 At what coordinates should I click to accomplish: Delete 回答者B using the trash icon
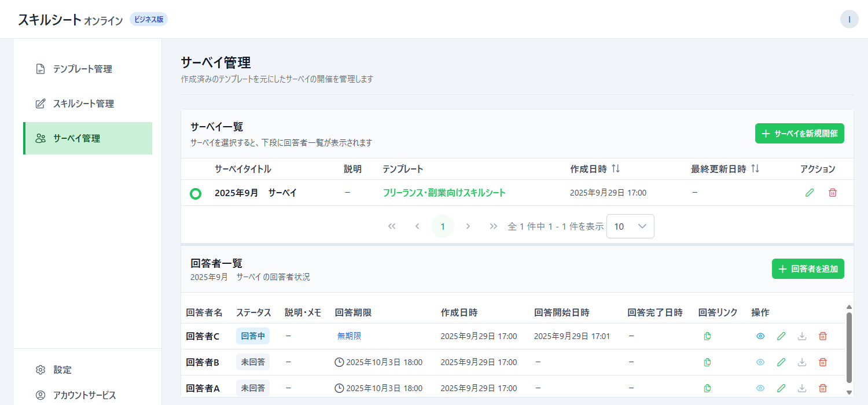pyautogui.click(x=823, y=362)
